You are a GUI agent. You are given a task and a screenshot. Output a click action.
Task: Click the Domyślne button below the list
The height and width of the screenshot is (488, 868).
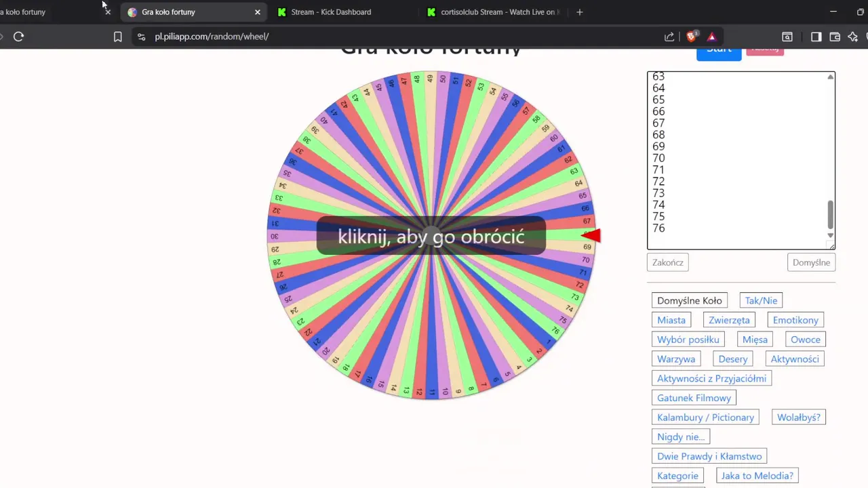coord(811,262)
